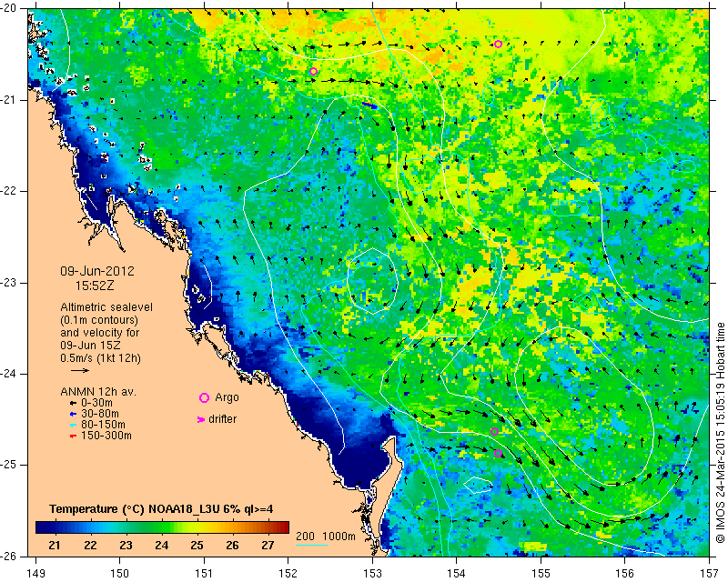Click colorbar tick label "23"

[x=126, y=545]
